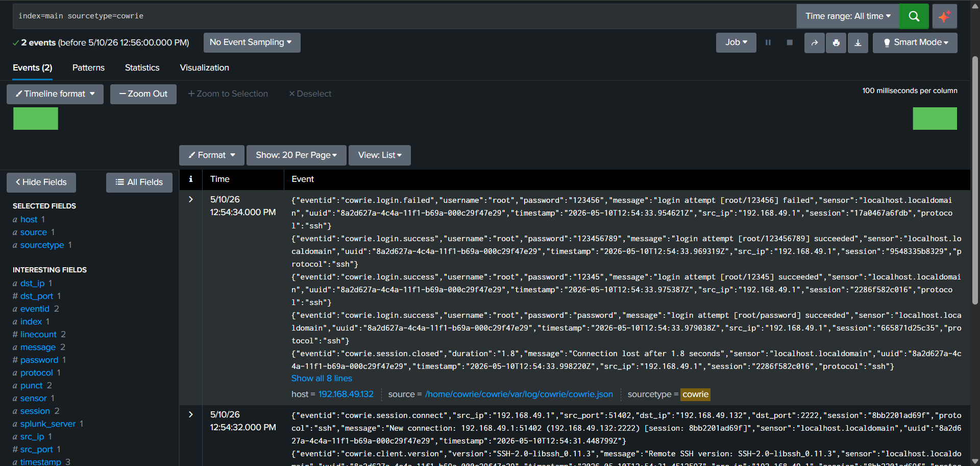Viewport: 980px width, 466px height.
Task: Open the dst_port field
Action: tap(37, 296)
